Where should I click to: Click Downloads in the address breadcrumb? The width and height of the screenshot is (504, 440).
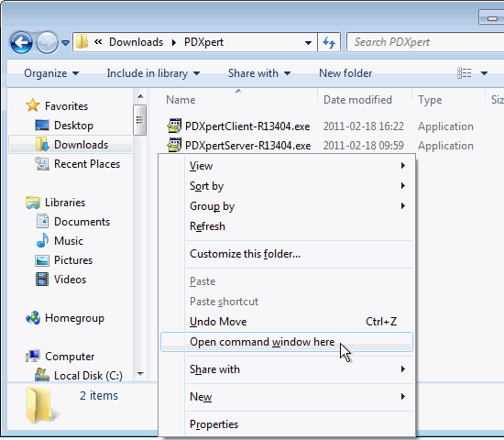pyautogui.click(x=136, y=42)
